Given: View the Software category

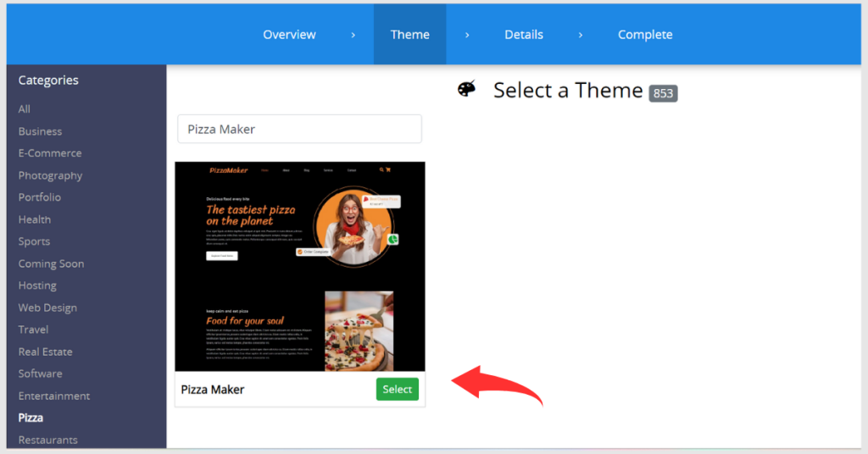Looking at the screenshot, I should point(40,374).
